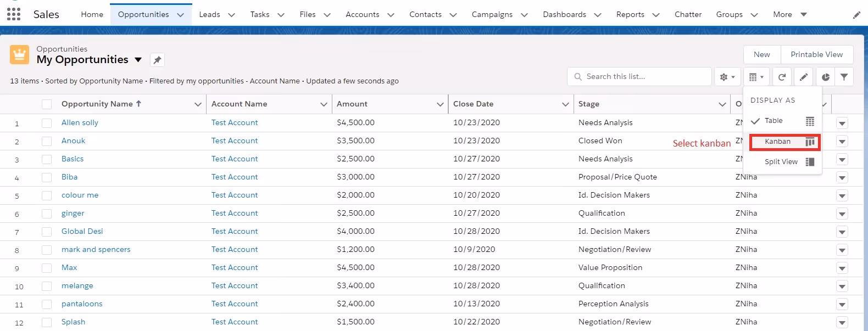
Task: Open row actions for Max
Action: point(842,268)
